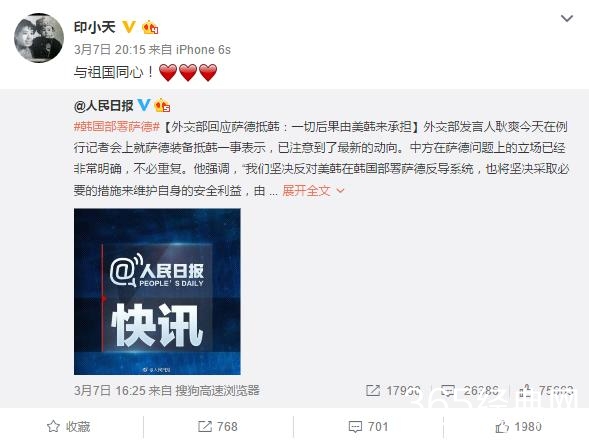Viewport: 589px width, 442px height.
Task: Click the membership crown icon beside 人民日报
Action: pyautogui.click(x=162, y=106)
